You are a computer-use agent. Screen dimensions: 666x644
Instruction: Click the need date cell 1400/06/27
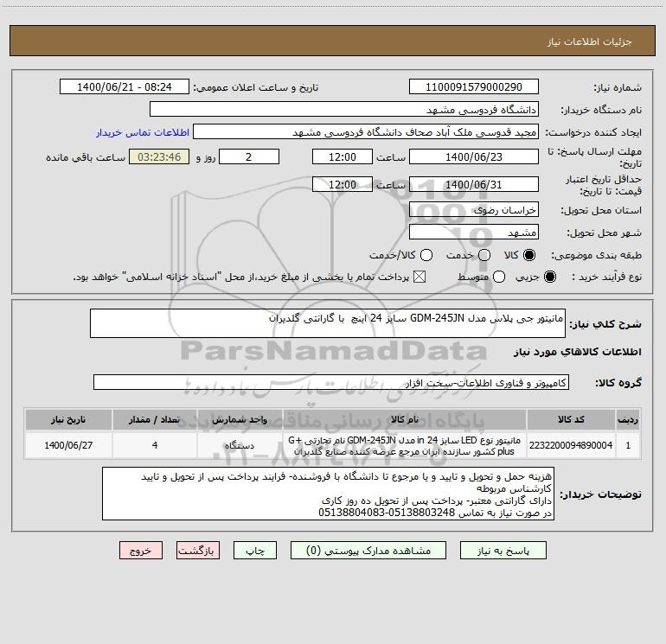[68, 445]
